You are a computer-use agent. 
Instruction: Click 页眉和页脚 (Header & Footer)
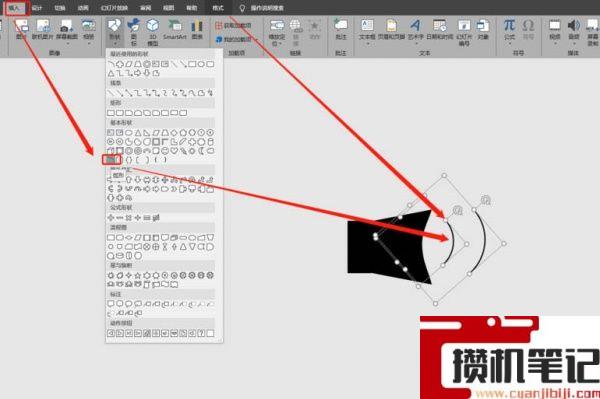(x=391, y=30)
